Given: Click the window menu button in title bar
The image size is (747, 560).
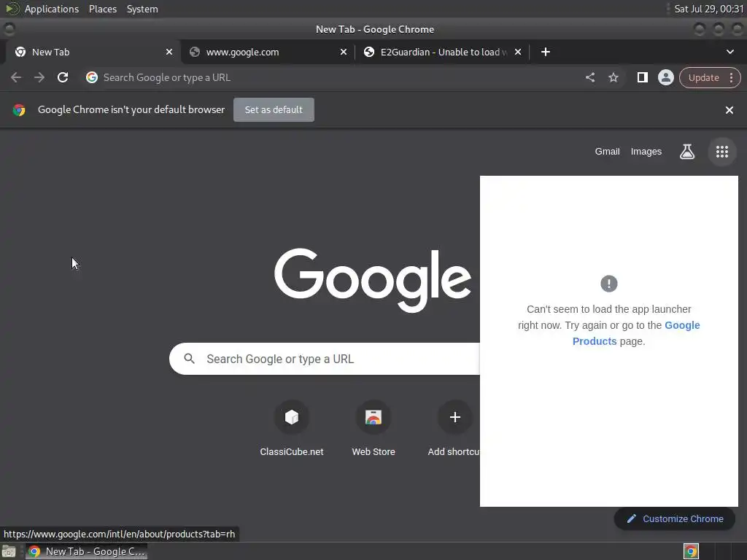Looking at the screenshot, I should 9,29.
